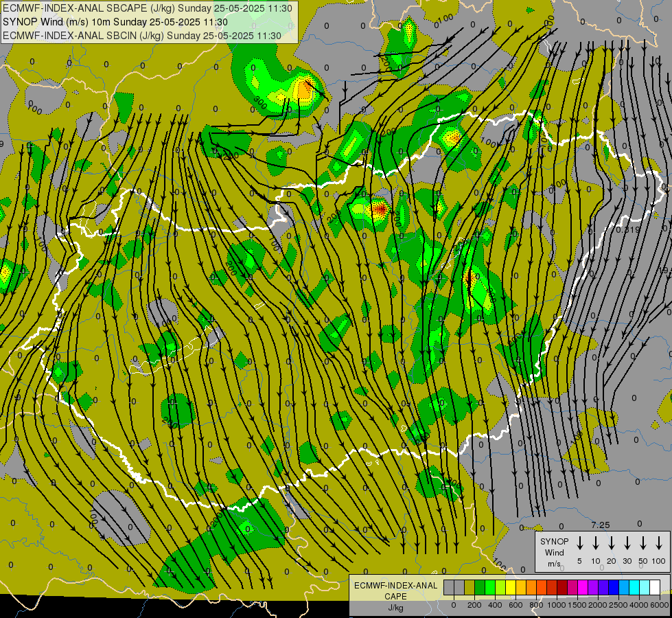Pick the orange swatch left of 800 tick

[x=531, y=587]
